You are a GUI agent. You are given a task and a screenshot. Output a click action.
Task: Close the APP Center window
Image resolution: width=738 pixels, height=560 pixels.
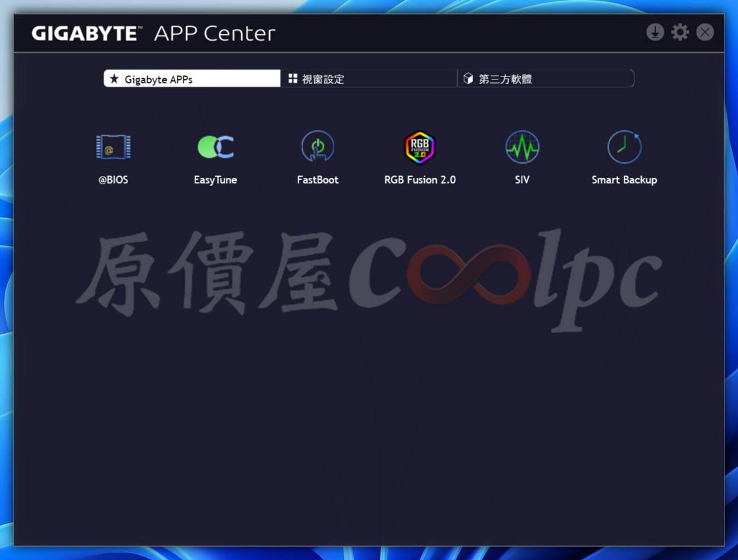[705, 32]
